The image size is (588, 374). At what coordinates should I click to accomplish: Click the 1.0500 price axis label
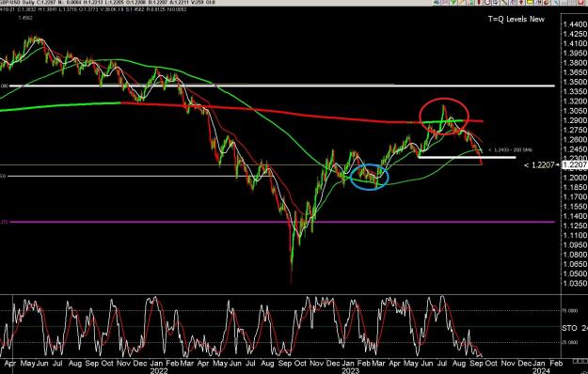click(575, 273)
